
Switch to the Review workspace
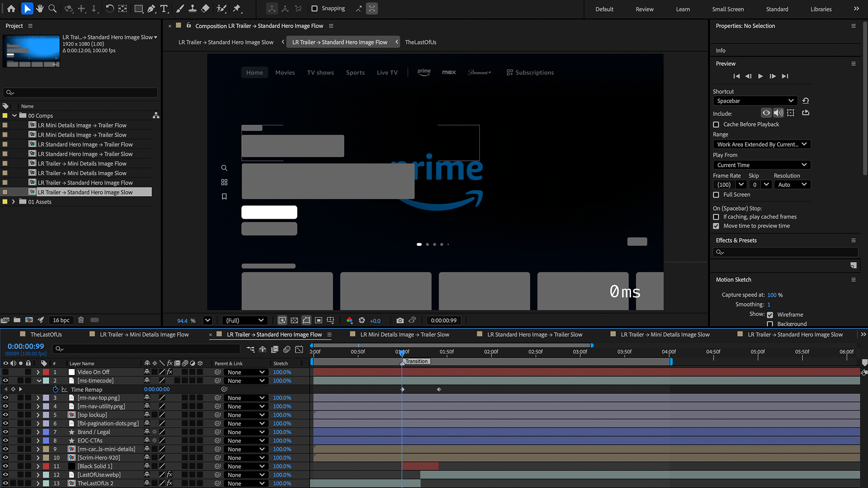(x=644, y=9)
